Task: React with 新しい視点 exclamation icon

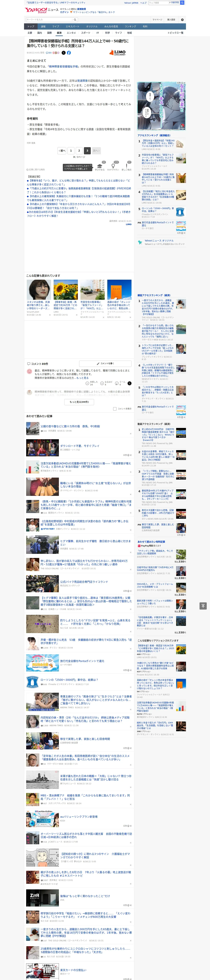Action: coord(127,166)
